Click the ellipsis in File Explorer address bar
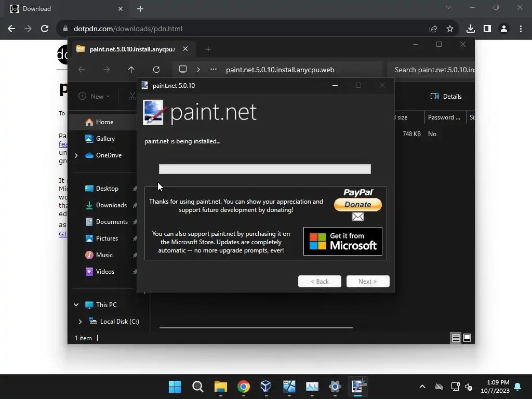Image resolution: width=532 pixels, height=399 pixels. pyautogui.click(x=214, y=69)
